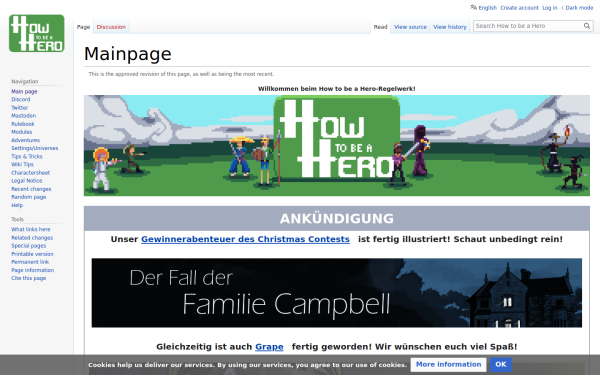The width and height of the screenshot is (600, 375).
Task: Open the Charactersheet link
Action: coord(30,173)
